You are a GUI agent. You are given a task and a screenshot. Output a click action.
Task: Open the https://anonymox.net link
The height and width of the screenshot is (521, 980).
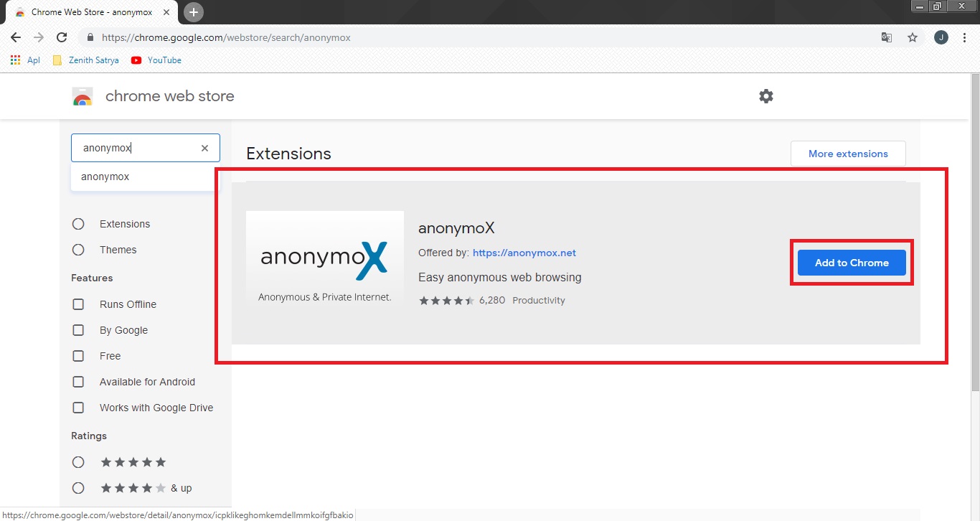[x=524, y=253]
